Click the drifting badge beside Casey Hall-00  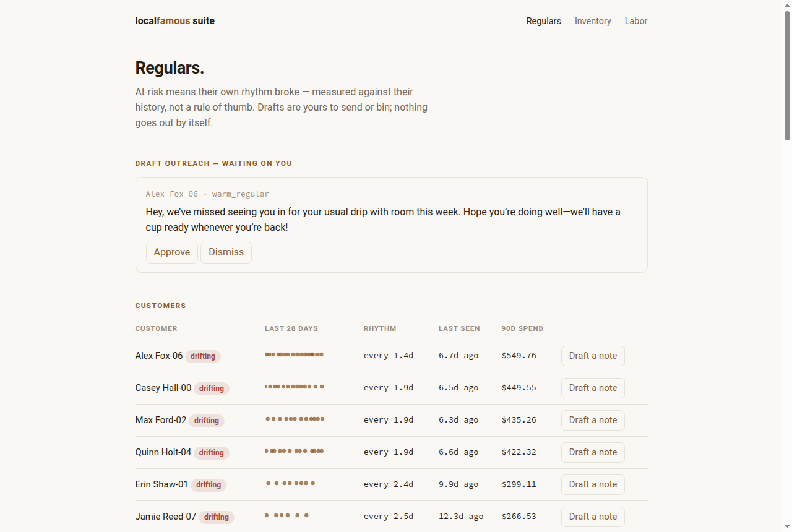212,388
